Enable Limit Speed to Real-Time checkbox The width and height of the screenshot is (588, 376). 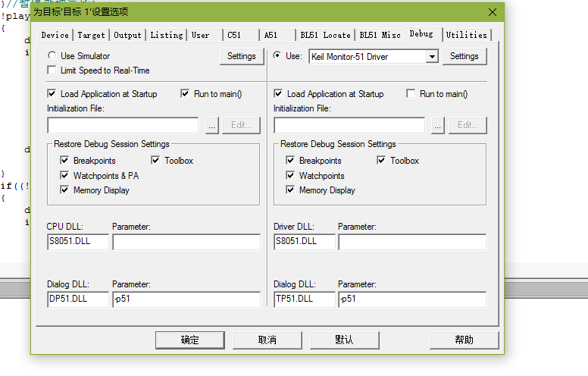click(52, 70)
